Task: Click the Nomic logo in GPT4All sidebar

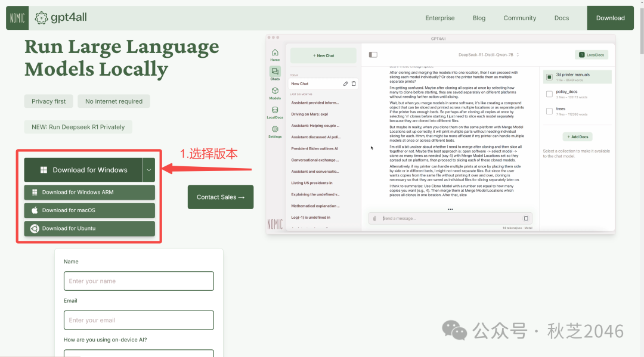Action: pos(275,224)
